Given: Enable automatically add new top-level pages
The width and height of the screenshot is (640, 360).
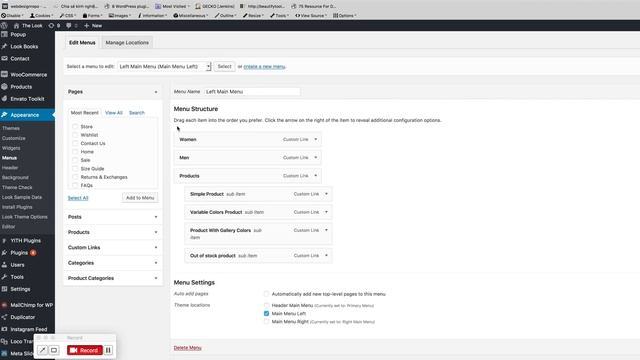Looking at the screenshot, I should [x=267, y=294].
